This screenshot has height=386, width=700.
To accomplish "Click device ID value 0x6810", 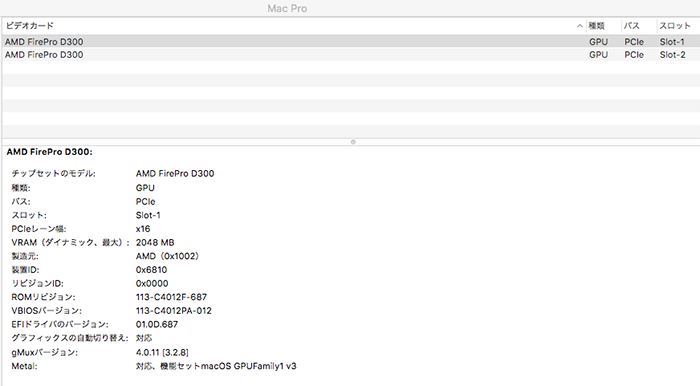I will click(151, 270).
